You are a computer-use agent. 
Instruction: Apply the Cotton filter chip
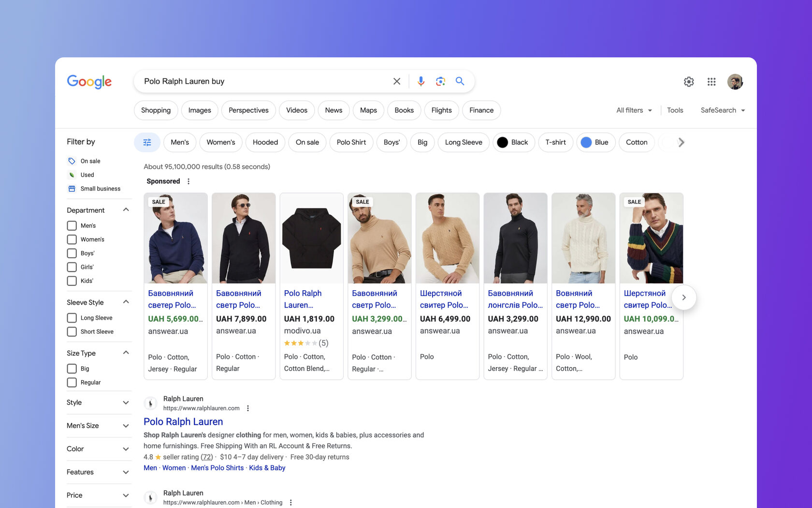point(637,142)
